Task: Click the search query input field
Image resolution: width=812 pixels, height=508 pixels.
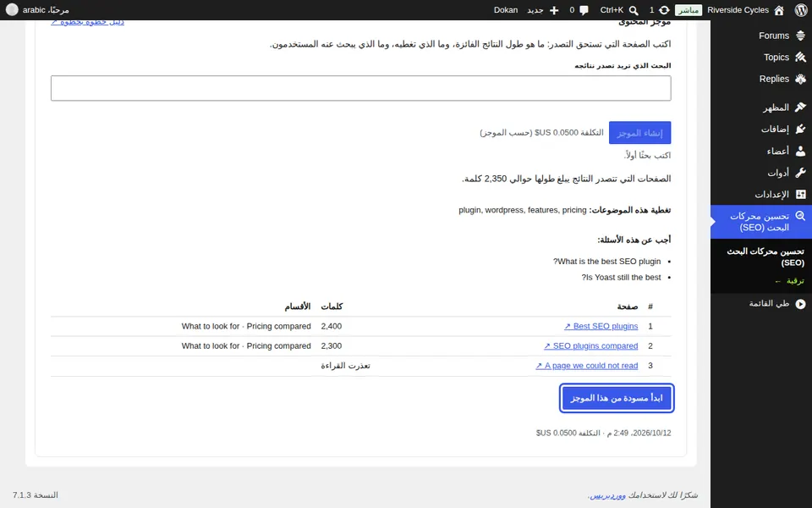Action: tap(361, 88)
